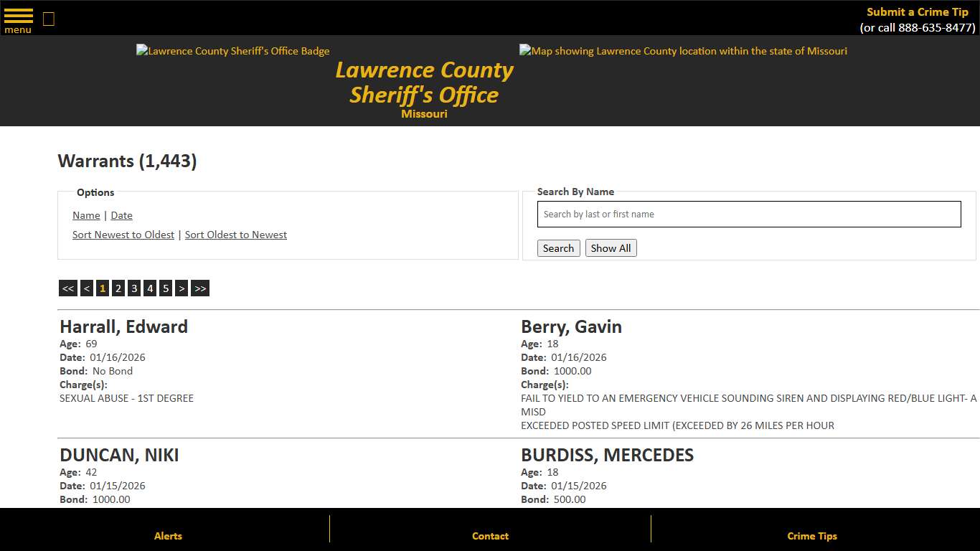This screenshot has height=551, width=980.
Task: Select page 3 of warrant results
Action: pyautogui.click(x=134, y=288)
